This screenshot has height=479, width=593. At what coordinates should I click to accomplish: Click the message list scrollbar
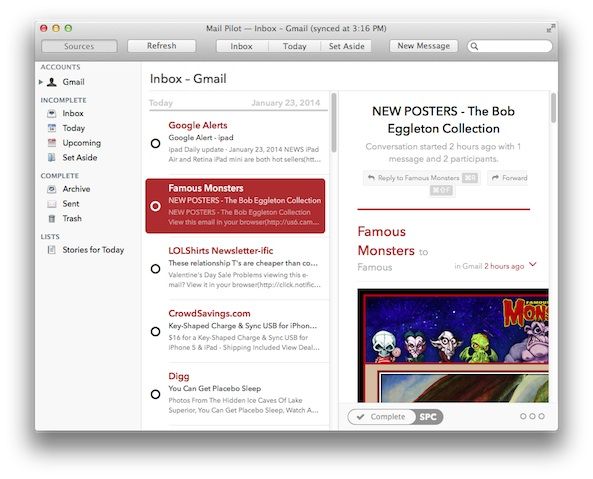[334, 123]
